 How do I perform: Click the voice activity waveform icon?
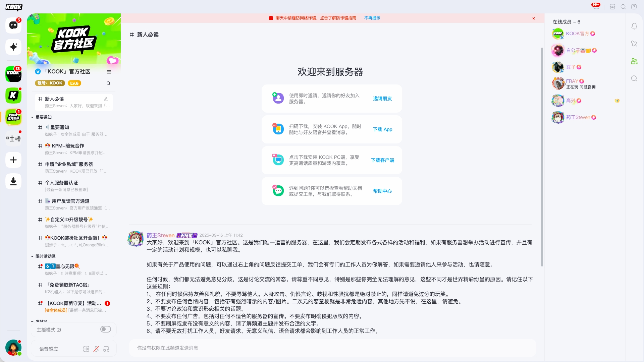(86, 349)
